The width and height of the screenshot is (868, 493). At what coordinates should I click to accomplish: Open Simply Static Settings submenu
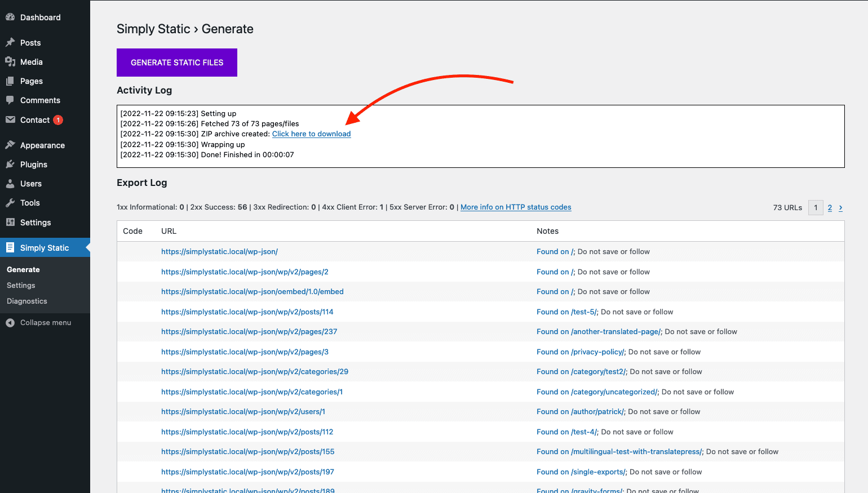[x=21, y=286]
